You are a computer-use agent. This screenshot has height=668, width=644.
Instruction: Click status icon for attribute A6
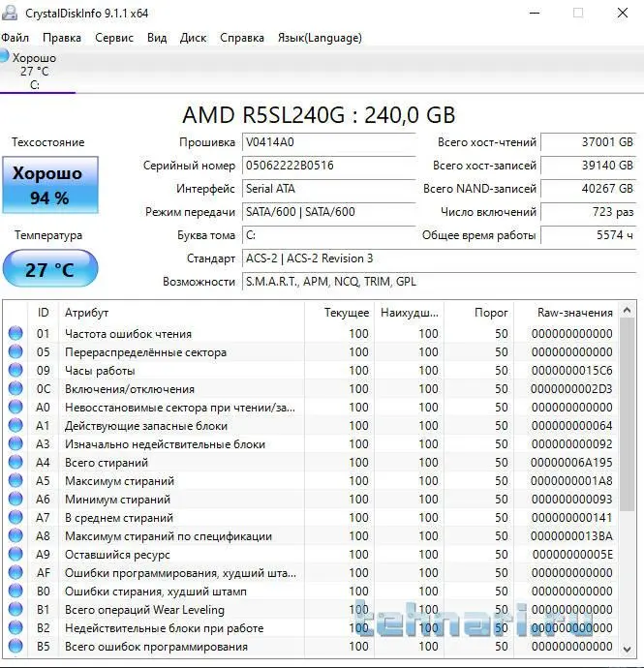pyautogui.click(x=15, y=499)
